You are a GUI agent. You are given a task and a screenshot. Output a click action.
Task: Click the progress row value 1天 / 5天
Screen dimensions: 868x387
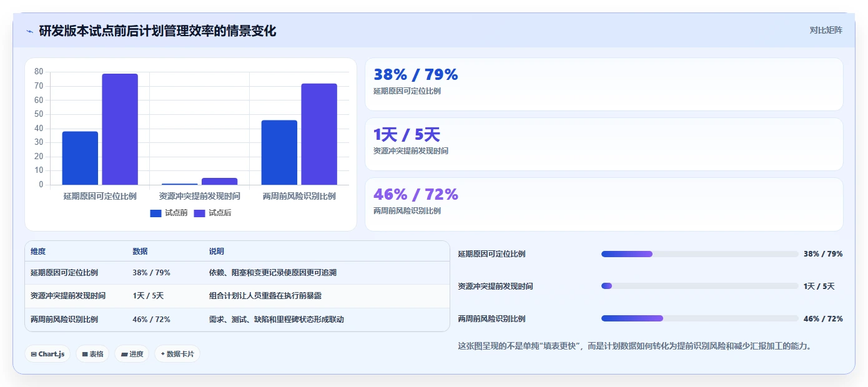(819, 287)
